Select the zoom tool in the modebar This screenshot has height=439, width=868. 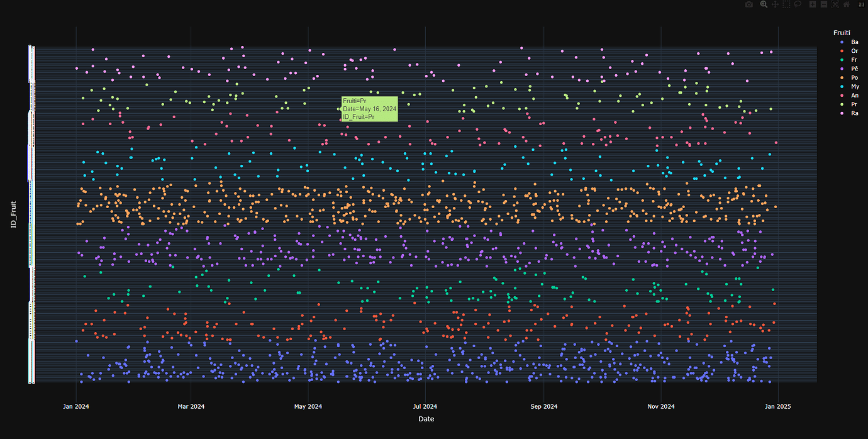764,4
